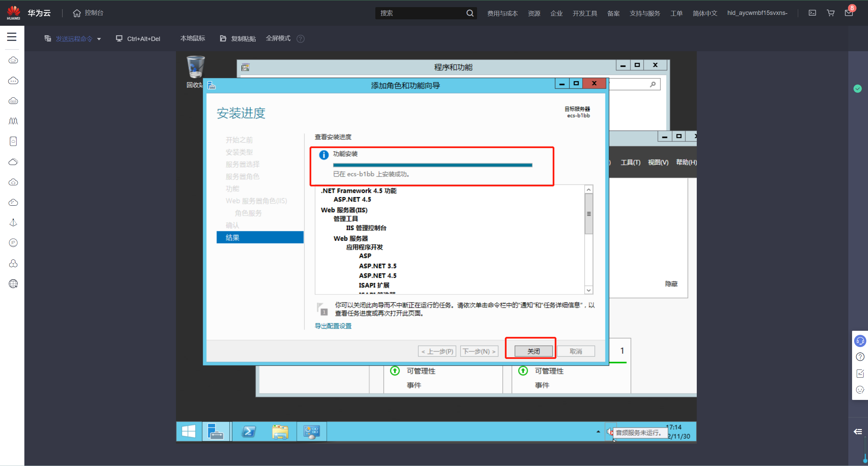Open File Explorer taskbar icon

click(x=280, y=431)
